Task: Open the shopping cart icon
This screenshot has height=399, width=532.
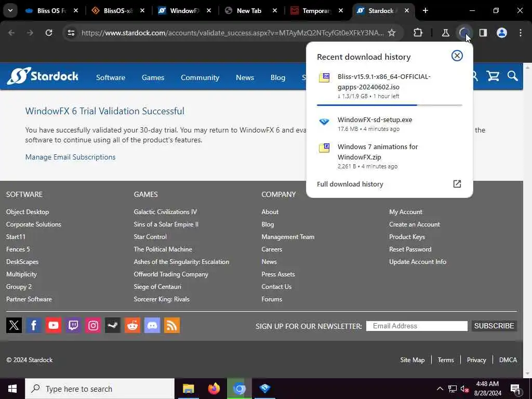Action: 493,76
